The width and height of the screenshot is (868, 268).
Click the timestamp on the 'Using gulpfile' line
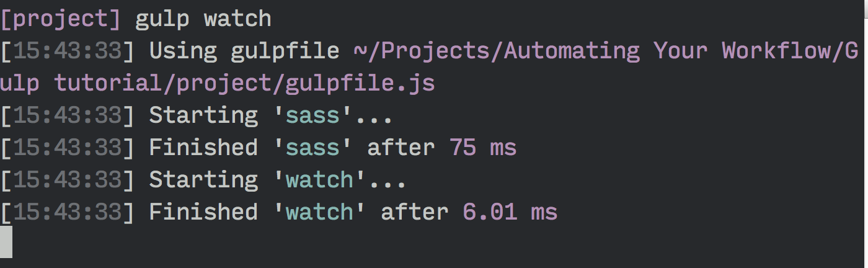[68, 51]
